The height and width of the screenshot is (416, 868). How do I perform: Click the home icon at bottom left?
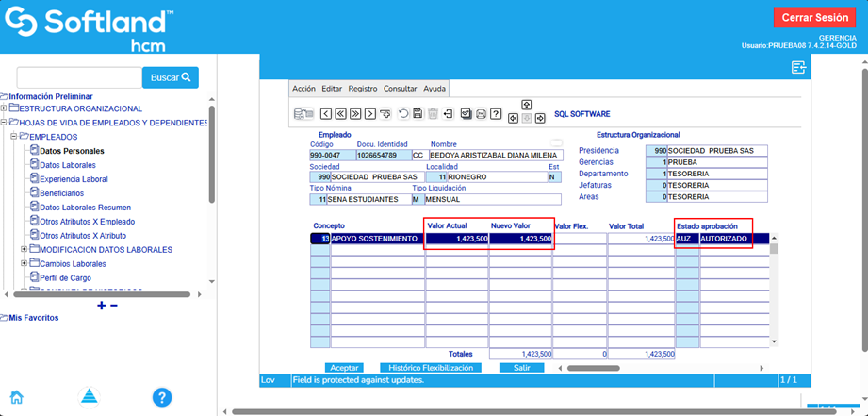[16, 397]
